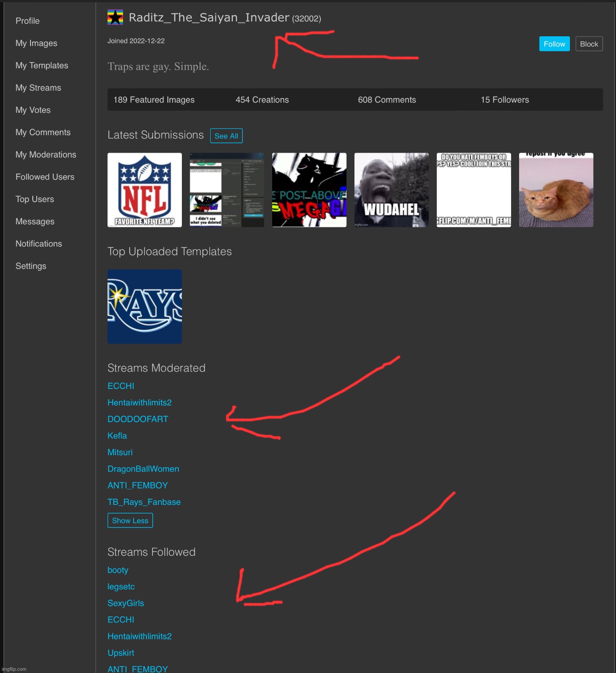Click username Raditz_The_Saiyan_Invader
Image resolution: width=616 pixels, height=673 pixels.
(209, 17)
